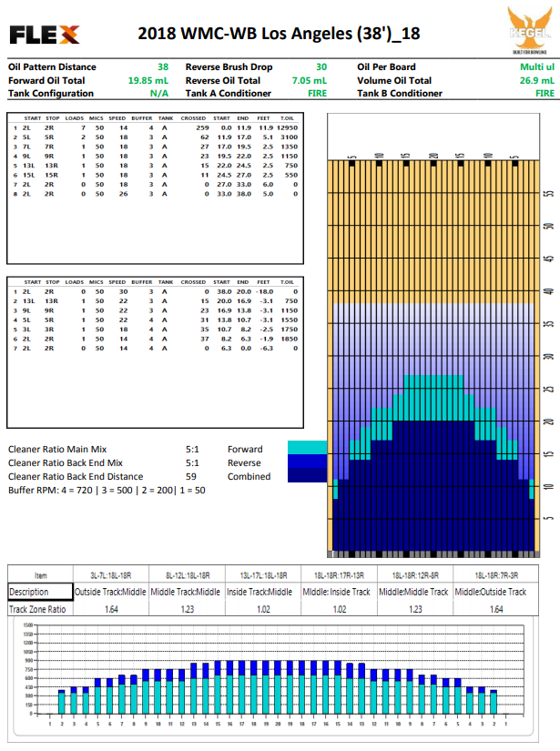560x751 pixels.
Task: Click the 'Tank A Conditioner' label
Action: (x=229, y=94)
